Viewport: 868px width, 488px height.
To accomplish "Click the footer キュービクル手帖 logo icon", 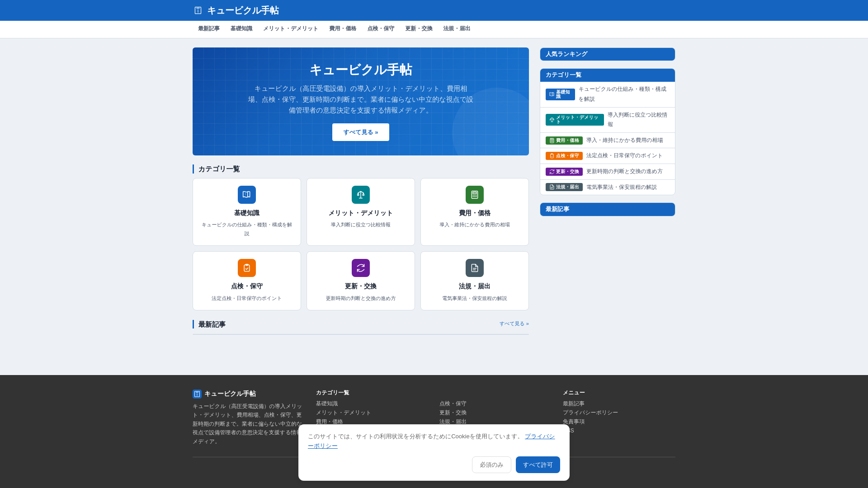I will [197, 394].
